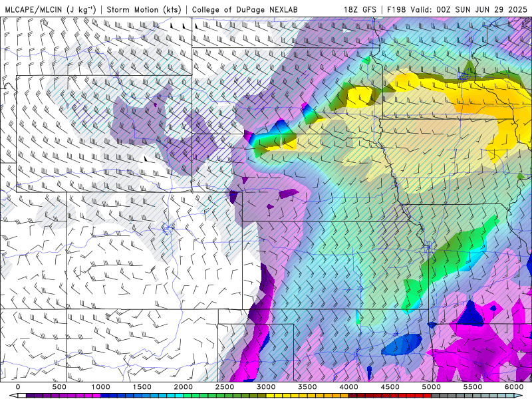Click the 18Z GFS model run label

point(360,9)
